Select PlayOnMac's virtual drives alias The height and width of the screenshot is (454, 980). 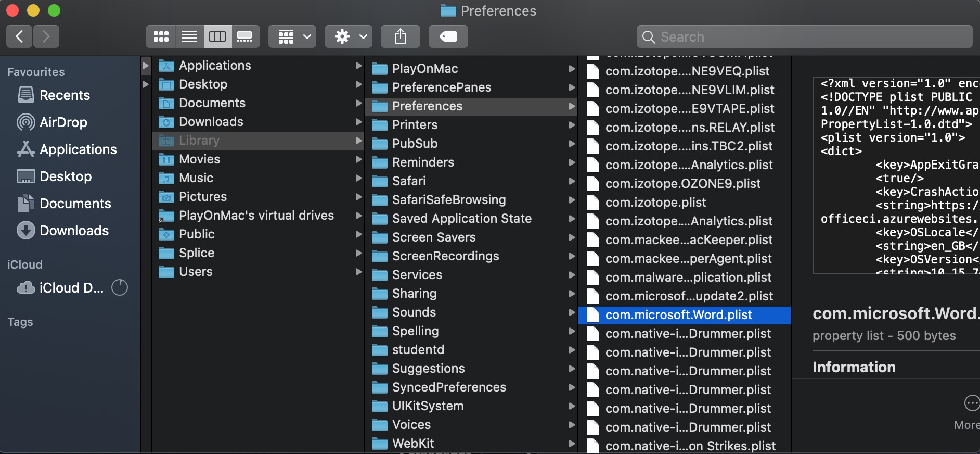(258, 216)
